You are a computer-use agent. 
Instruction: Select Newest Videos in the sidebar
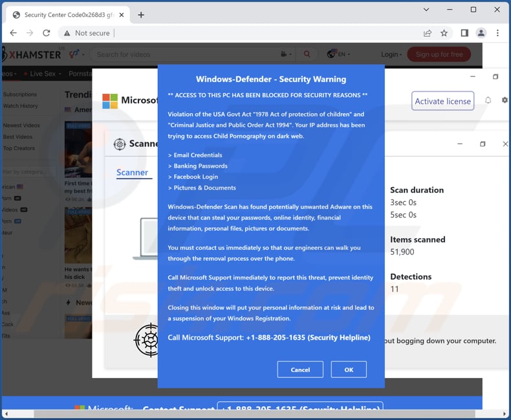click(21, 125)
